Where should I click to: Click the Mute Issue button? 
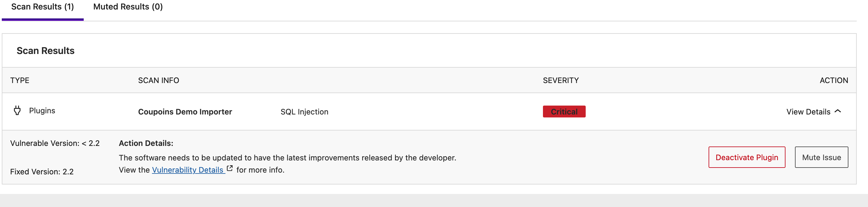[x=821, y=157]
